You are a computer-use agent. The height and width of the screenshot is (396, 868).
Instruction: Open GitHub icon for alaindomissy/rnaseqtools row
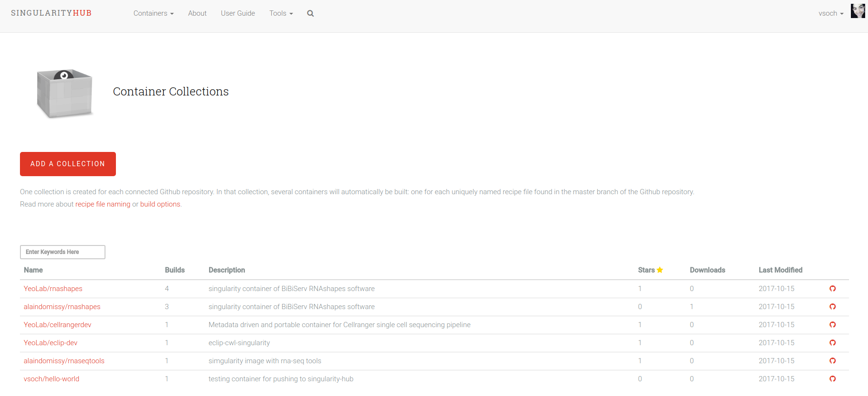coord(832,361)
